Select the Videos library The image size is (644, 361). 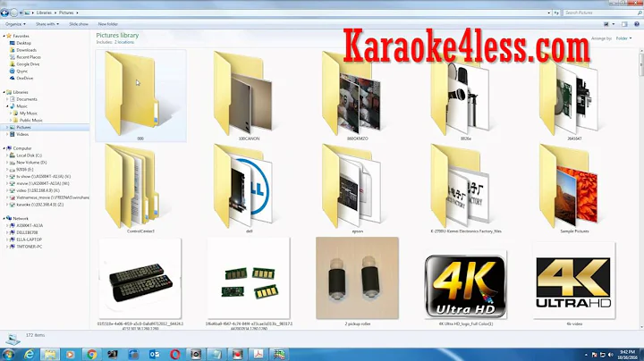22,134
